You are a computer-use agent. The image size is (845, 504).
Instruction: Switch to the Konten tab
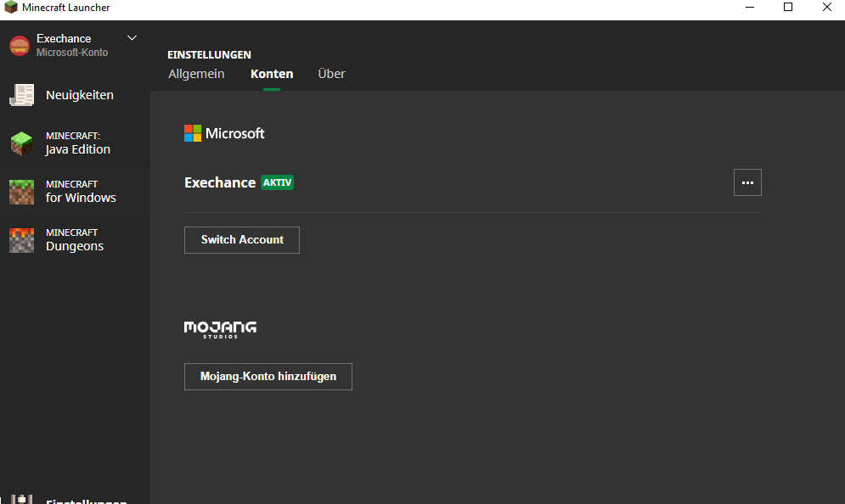pos(272,74)
